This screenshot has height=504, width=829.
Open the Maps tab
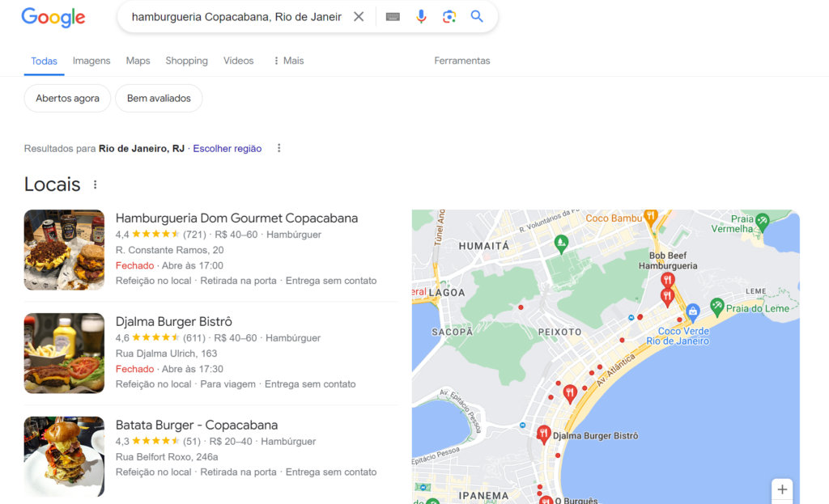coord(138,61)
